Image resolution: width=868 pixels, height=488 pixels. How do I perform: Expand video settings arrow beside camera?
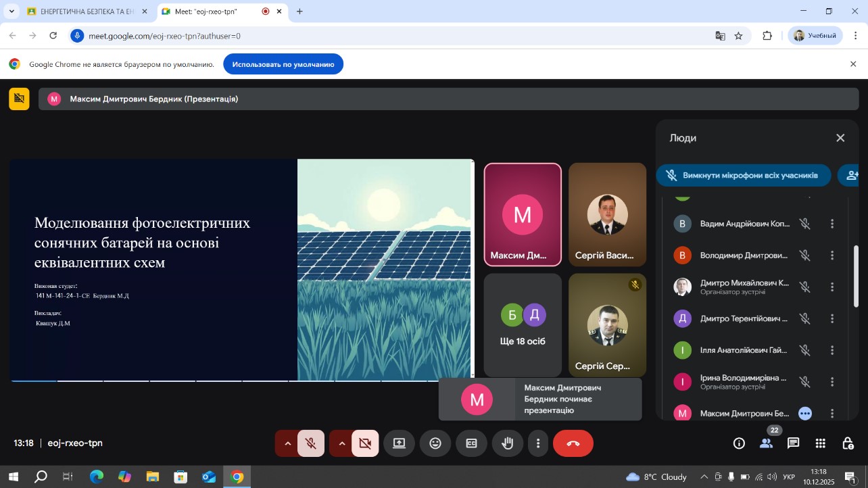(x=341, y=443)
